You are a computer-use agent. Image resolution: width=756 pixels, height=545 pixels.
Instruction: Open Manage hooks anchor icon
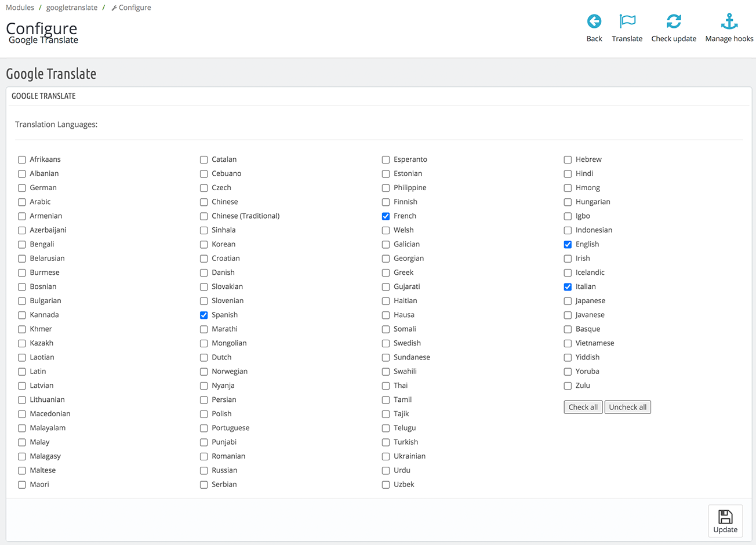pos(729,21)
